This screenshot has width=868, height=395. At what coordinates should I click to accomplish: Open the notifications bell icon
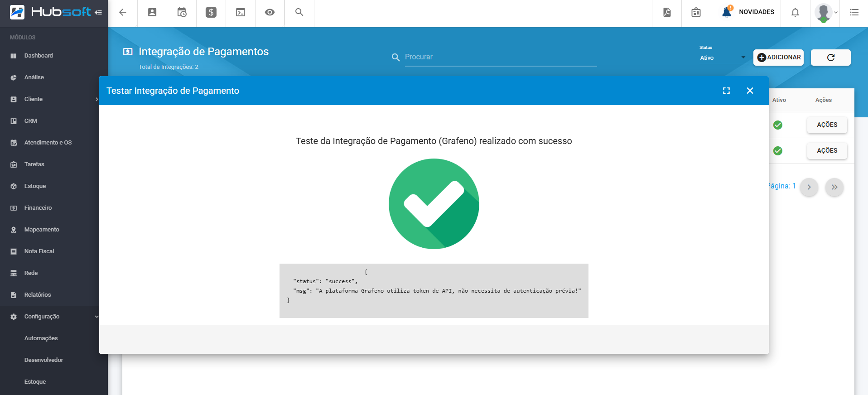pyautogui.click(x=795, y=12)
